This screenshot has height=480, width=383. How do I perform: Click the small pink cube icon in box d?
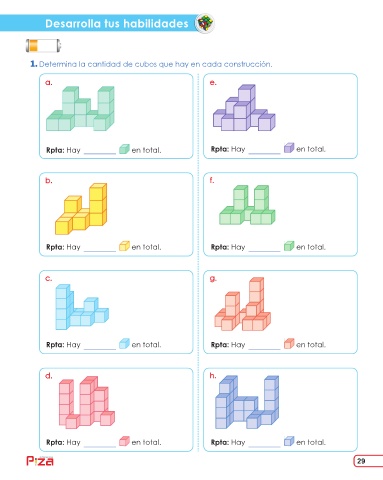point(124,441)
